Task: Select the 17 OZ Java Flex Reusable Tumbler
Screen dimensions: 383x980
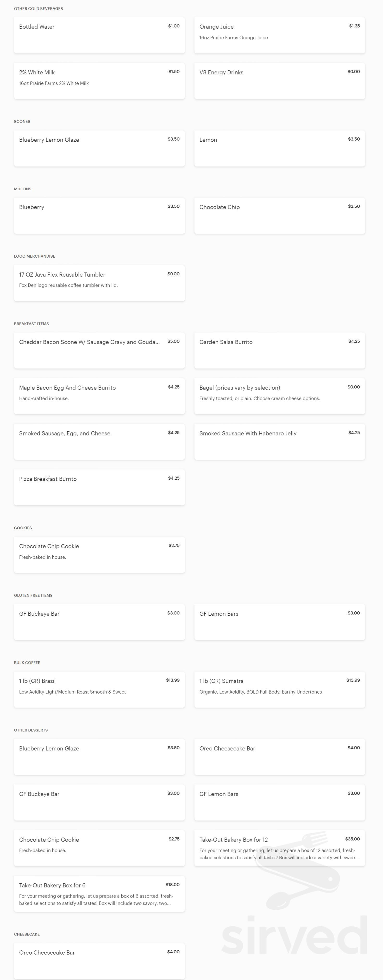Action: (99, 283)
